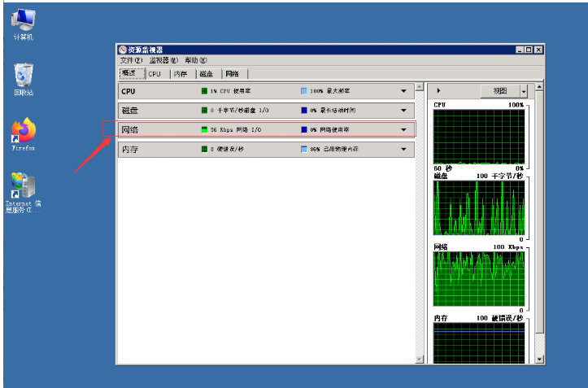Collapse the graph pane with the arrow icon

click(439, 91)
